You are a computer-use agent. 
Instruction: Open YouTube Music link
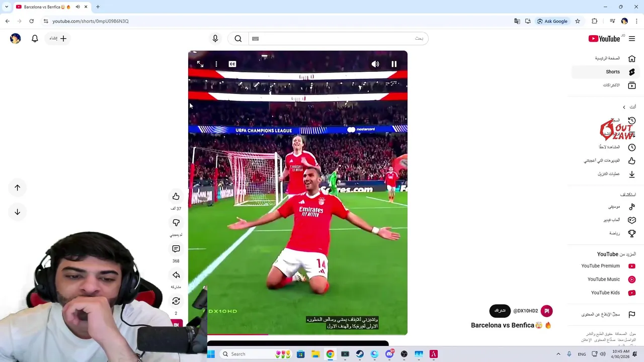click(606, 280)
